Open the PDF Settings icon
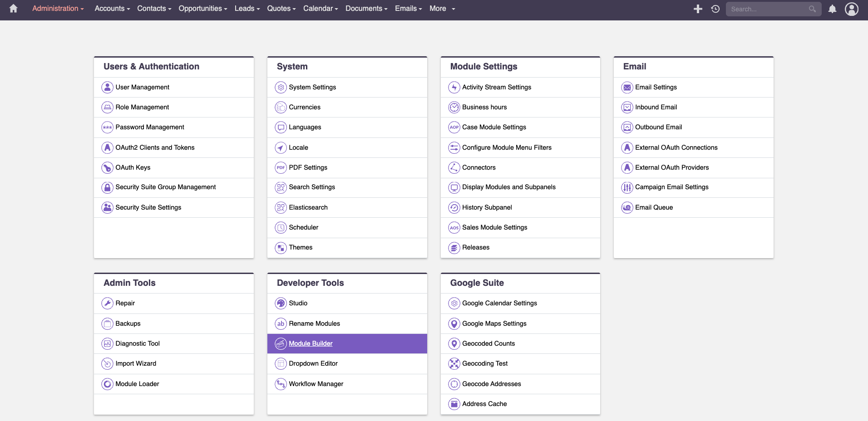The height and width of the screenshot is (421, 868). point(280,167)
